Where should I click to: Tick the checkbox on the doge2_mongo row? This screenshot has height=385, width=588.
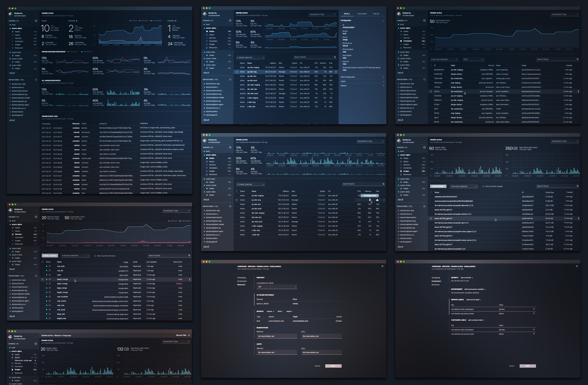(x=43, y=280)
